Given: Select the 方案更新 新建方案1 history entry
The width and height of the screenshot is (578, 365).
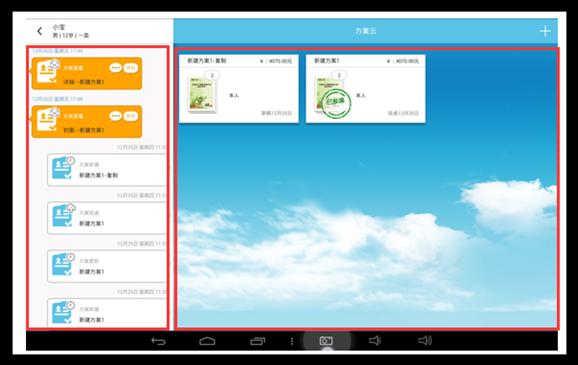Looking at the screenshot, I should (x=107, y=266).
